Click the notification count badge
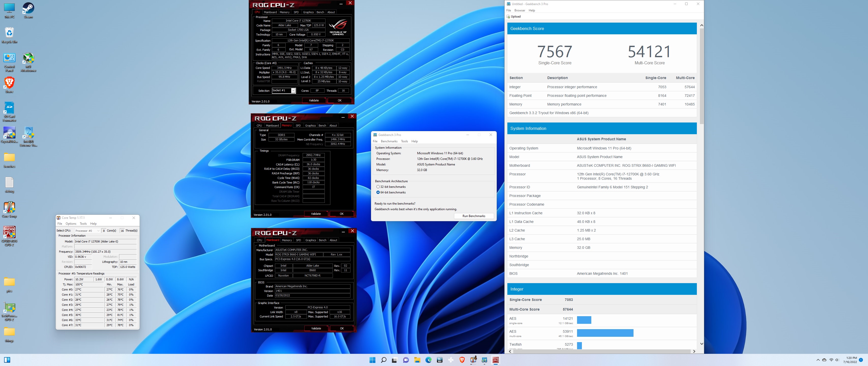 (861, 360)
